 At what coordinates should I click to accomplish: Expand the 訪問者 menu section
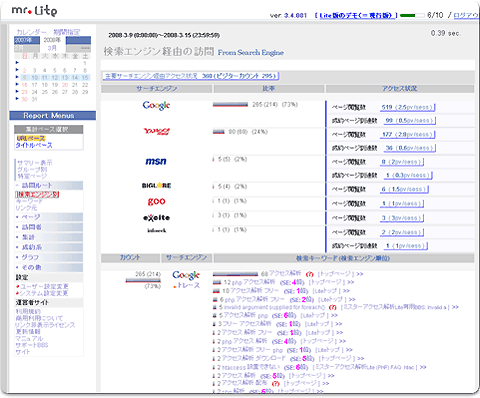[49, 227]
